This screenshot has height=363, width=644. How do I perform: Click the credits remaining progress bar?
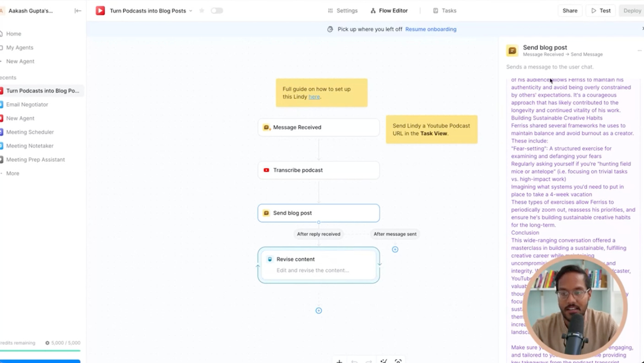(40, 351)
